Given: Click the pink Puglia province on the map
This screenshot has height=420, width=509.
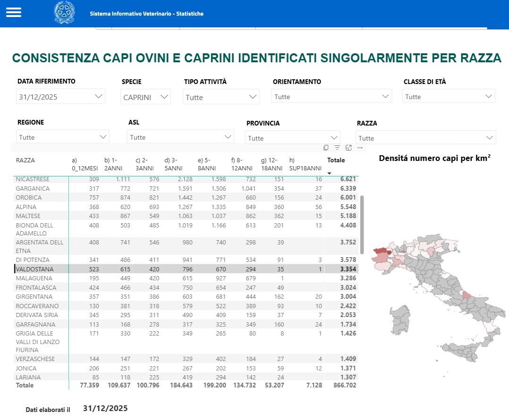Looking at the screenshot, I should click(x=467, y=295).
